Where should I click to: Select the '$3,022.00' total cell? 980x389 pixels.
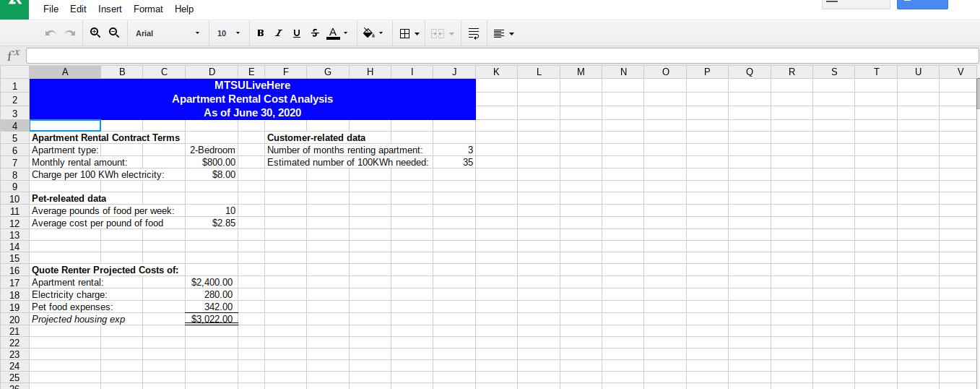212,319
